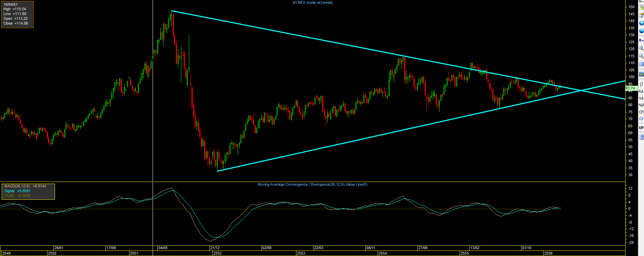Click the Open =113.22 value in info box

15,19
